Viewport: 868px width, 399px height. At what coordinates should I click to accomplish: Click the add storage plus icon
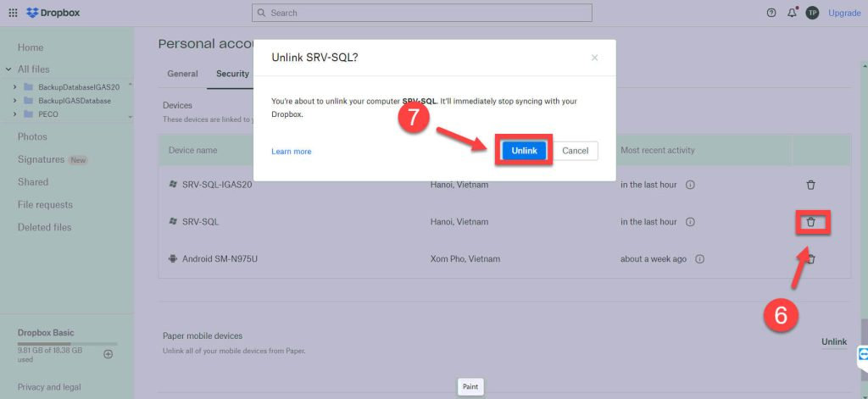coord(108,354)
